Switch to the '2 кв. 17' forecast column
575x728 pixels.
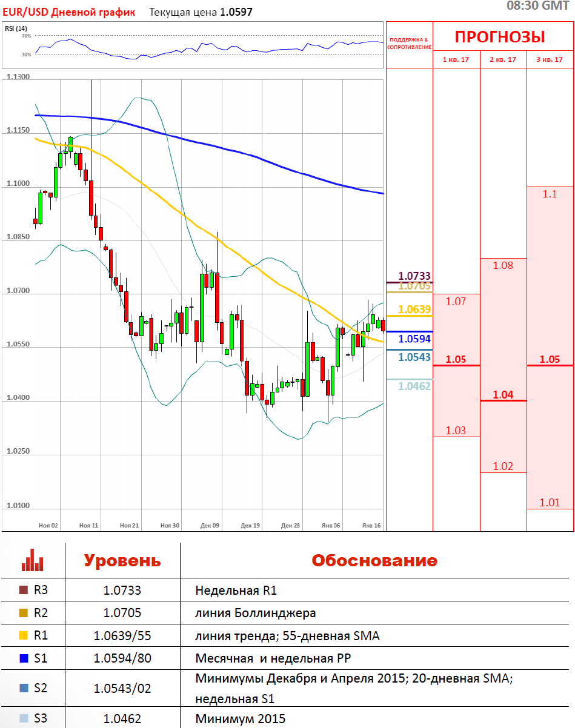click(x=503, y=59)
